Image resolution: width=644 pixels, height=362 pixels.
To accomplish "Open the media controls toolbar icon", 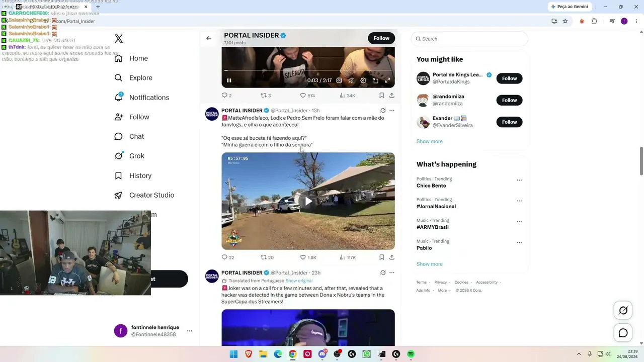I will click(612, 21).
